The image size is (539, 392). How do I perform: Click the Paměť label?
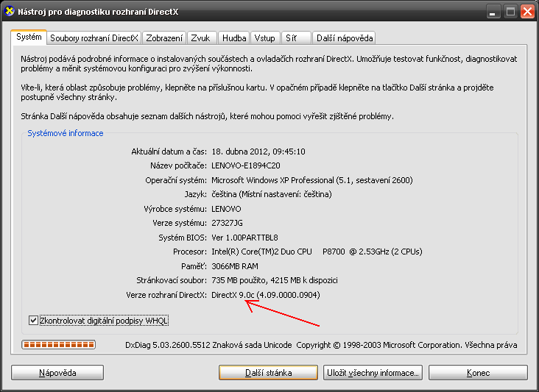point(194,266)
